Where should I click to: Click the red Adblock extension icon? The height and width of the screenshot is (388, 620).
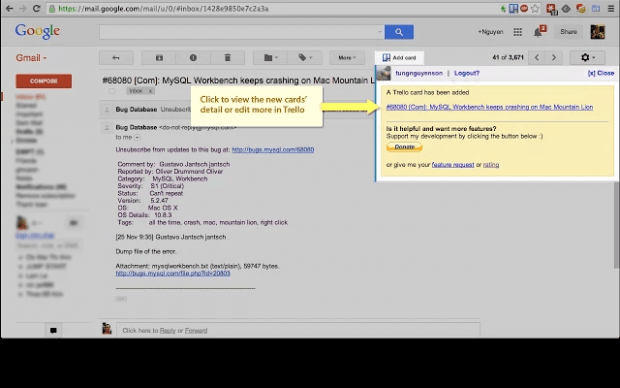[524, 8]
